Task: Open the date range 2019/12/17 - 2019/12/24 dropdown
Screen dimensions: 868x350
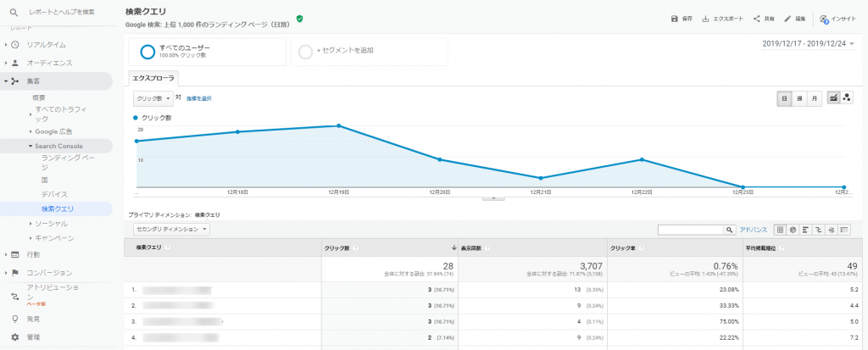Action: coord(808,43)
